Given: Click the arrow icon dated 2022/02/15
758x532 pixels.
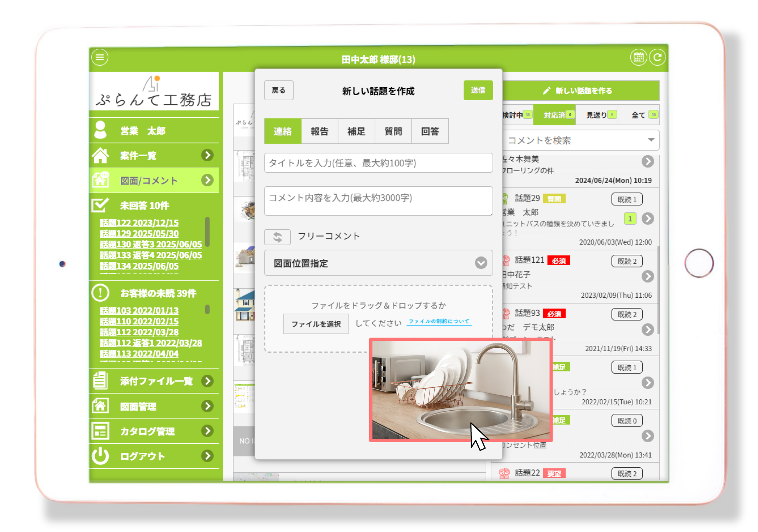Looking at the screenshot, I should coord(647,383).
